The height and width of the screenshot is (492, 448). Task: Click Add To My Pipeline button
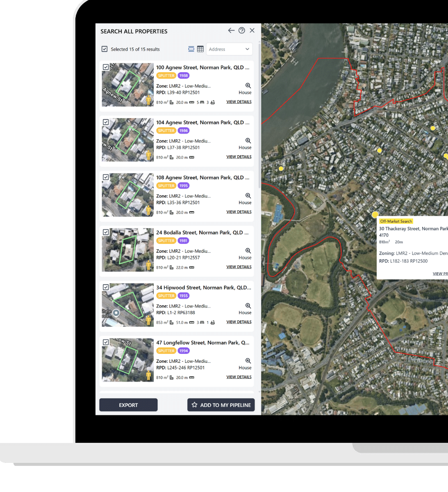[221, 405]
